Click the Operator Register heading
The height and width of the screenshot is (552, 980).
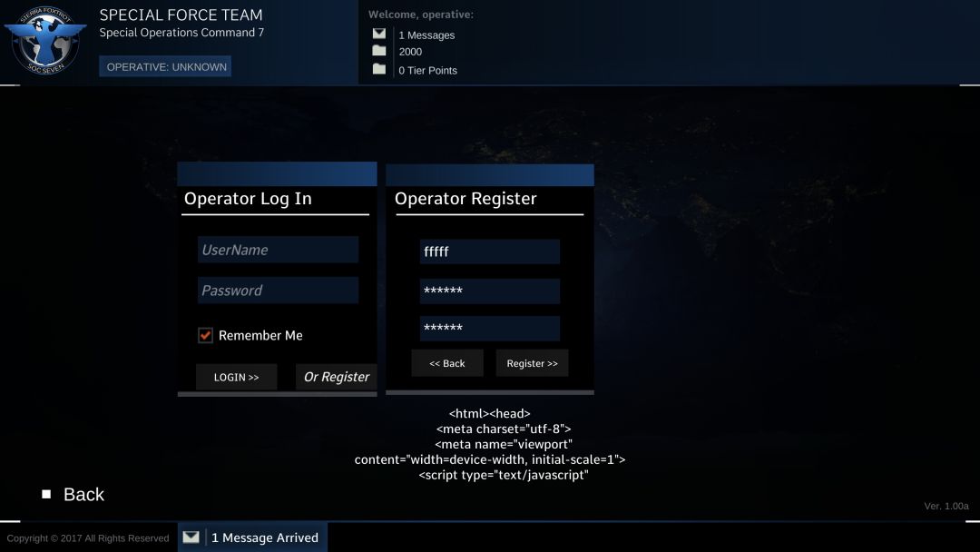pos(465,199)
